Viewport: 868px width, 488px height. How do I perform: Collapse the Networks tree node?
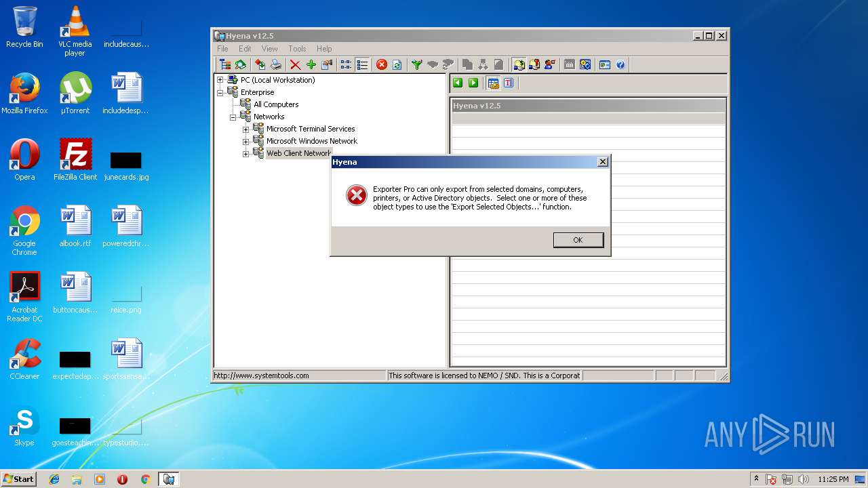coord(233,117)
